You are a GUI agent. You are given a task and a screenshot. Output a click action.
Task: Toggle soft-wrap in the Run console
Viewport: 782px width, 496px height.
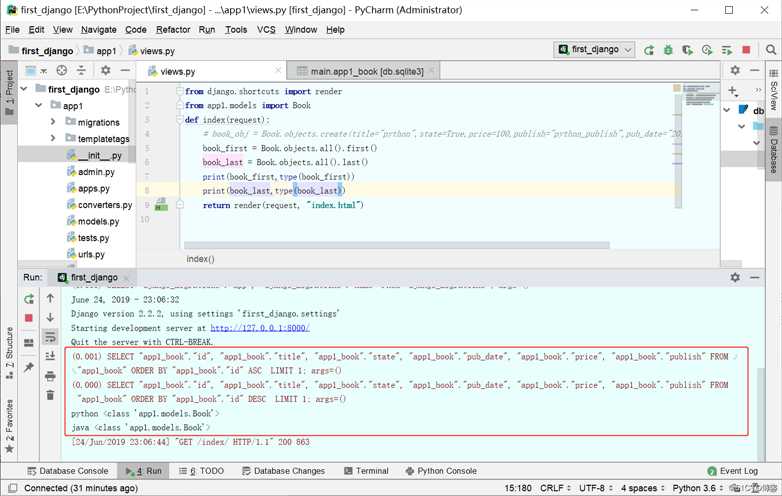point(50,336)
